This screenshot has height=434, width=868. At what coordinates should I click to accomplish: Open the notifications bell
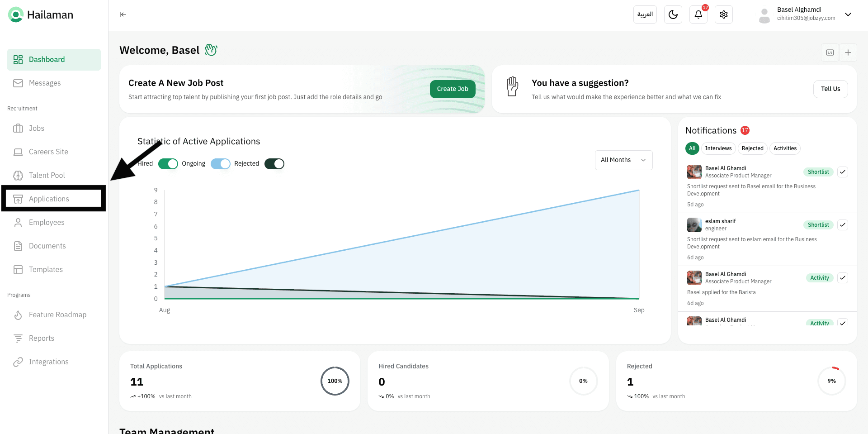point(698,14)
